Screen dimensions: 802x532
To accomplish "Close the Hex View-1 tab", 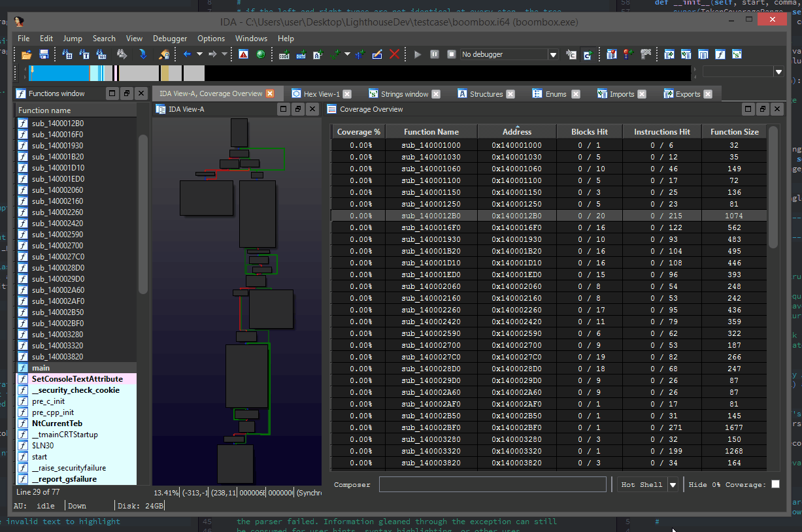I will tap(347, 94).
